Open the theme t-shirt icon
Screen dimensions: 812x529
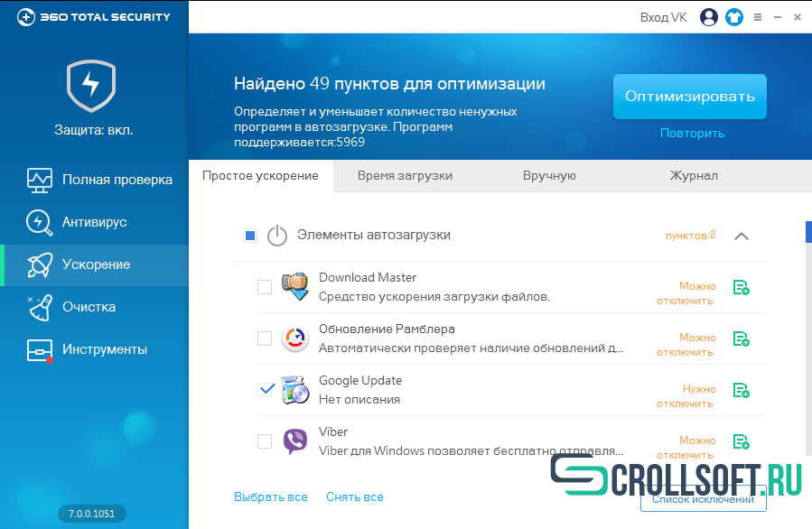(x=733, y=17)
